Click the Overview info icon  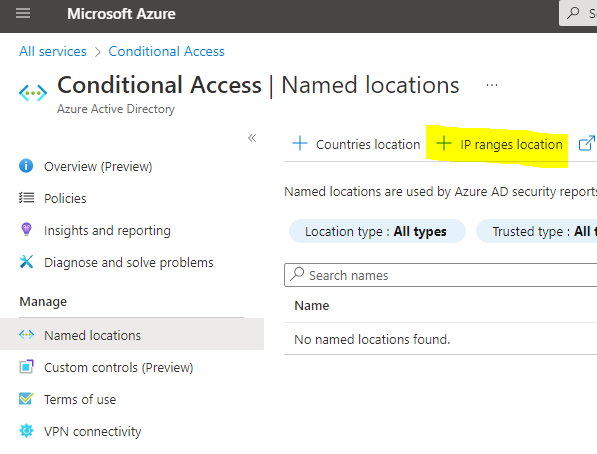[x=26, y=166]
